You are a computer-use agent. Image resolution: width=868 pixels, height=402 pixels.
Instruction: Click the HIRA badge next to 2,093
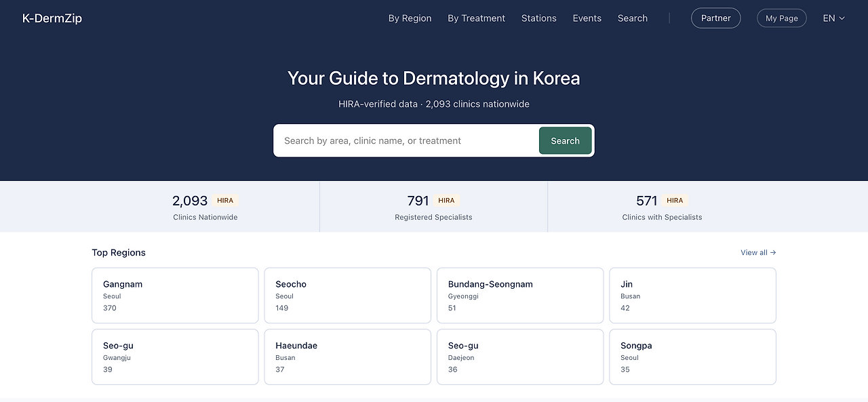tap(225, 201)
